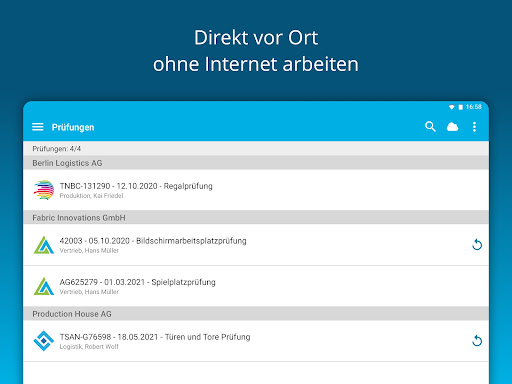
Task: Tap the colorful logo of TNBC-131290 entry
Action: point(44,190)
